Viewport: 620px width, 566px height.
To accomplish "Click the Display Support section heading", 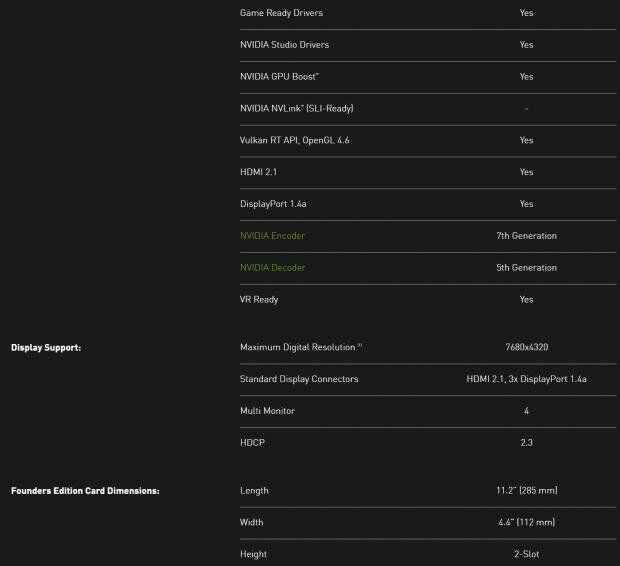I will click(x=46, y=348).
